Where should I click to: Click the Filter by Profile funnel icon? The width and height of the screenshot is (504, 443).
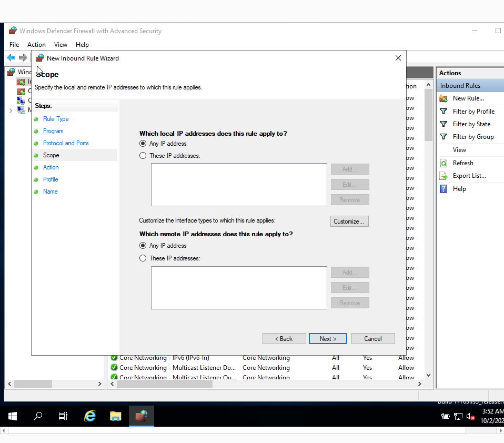pyautogui.click(x=443, y=111)
